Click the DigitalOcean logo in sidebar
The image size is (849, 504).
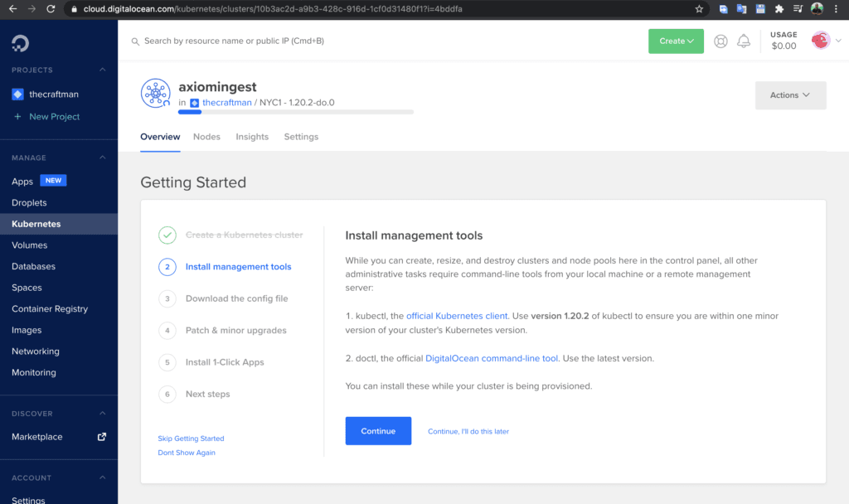pos(21,43)
